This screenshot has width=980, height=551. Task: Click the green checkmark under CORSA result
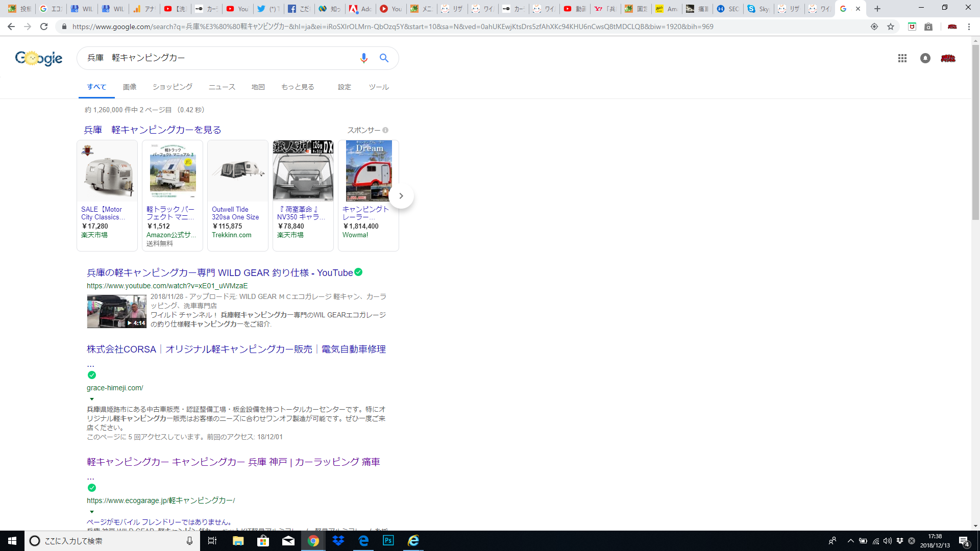(92, 375)
